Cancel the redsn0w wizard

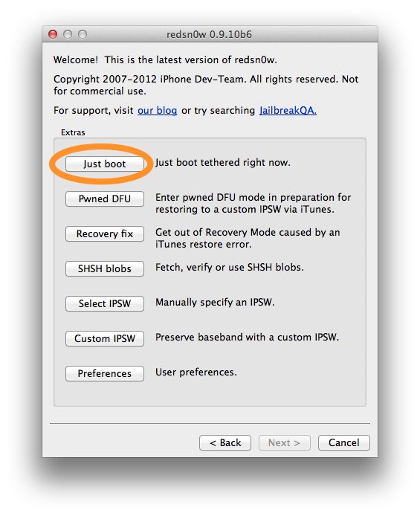coord(343,443)
